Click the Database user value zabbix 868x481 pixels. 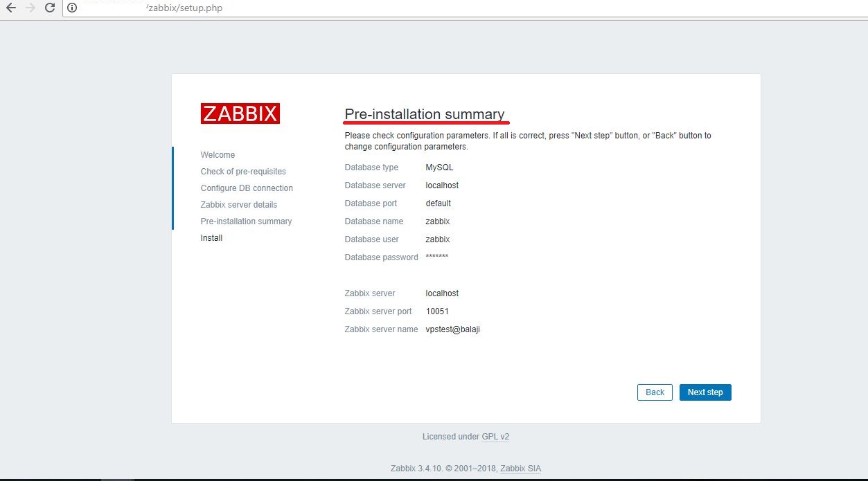coord(438,239)
